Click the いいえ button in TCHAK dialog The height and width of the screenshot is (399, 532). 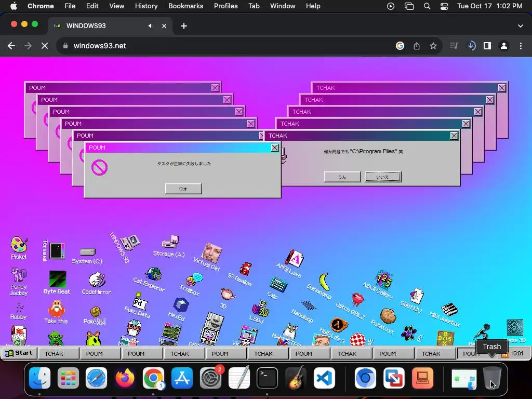click(383, 177)
